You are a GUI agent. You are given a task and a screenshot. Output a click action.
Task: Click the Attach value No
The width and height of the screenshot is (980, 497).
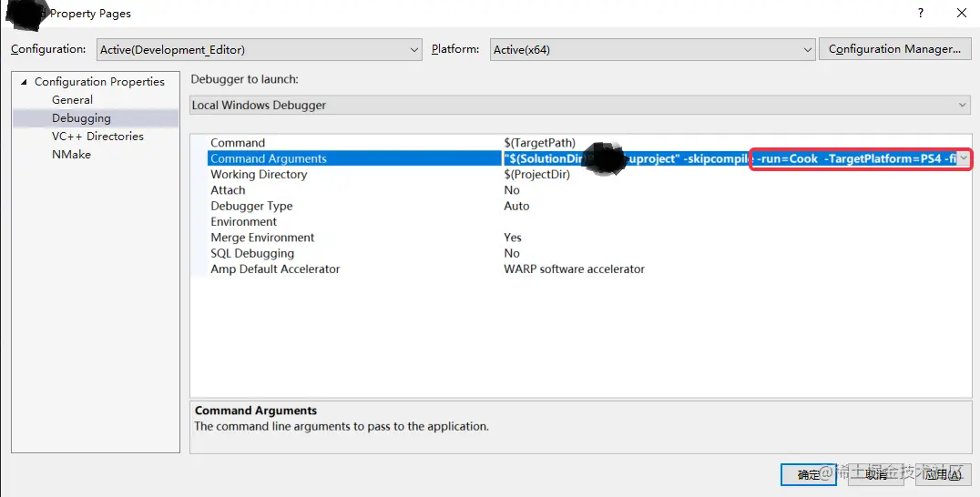pyautogui.click(x=512, y=190)
